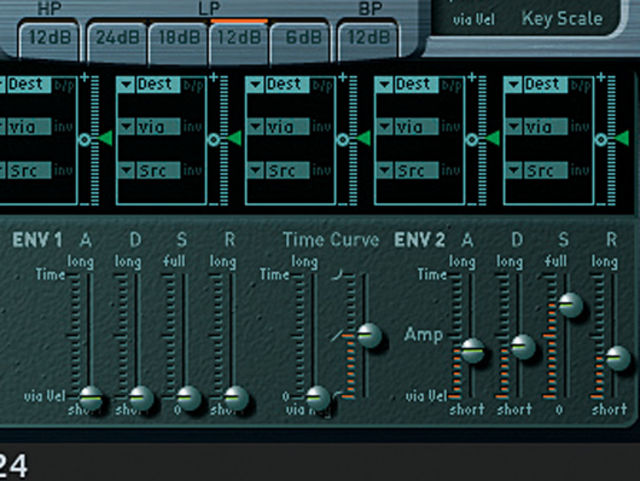Open Src dropdown in fourth-from-right router slot
Viewport: 640px width, 481px height.
pos(149,170)
